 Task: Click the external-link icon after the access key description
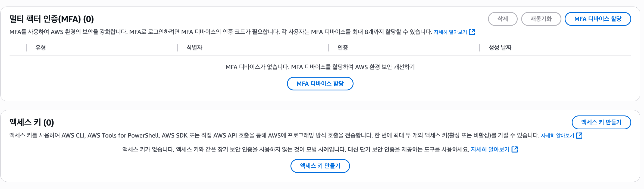(x=579, y=136)
